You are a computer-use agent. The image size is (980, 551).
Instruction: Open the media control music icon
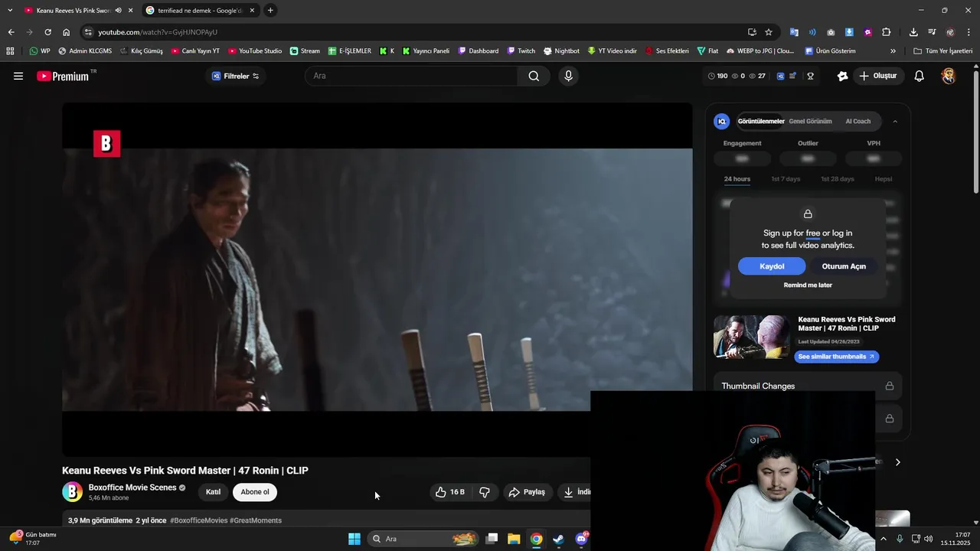click(x=932, y=32)
